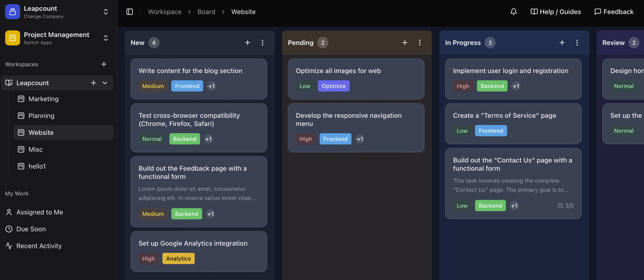The height and width of the screenshot is (280, 644).
Task: Go to Assigned to Me
Action: tap(39, 212)
